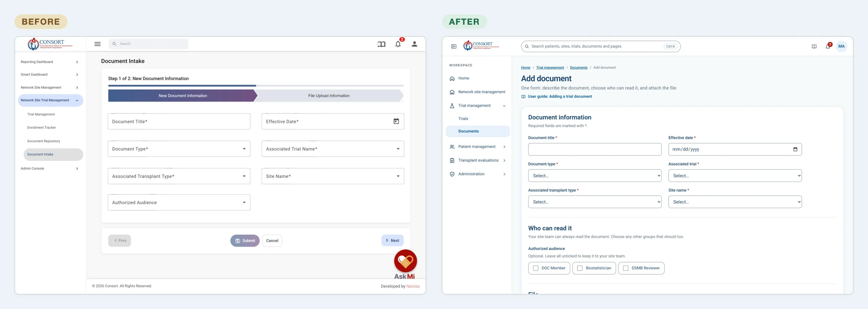Expand Admin Console menu
868x309 pixels.
click(50, 169)
